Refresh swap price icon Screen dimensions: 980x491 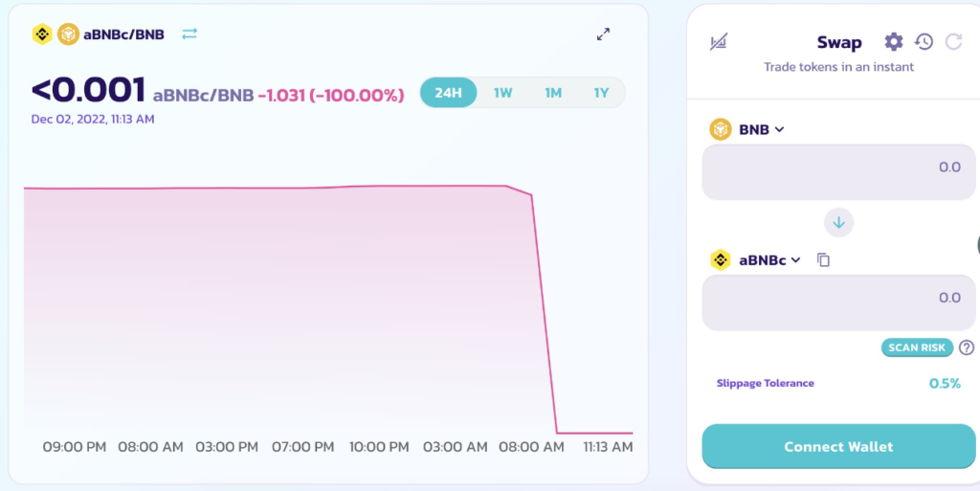click(x=953, y=41)
